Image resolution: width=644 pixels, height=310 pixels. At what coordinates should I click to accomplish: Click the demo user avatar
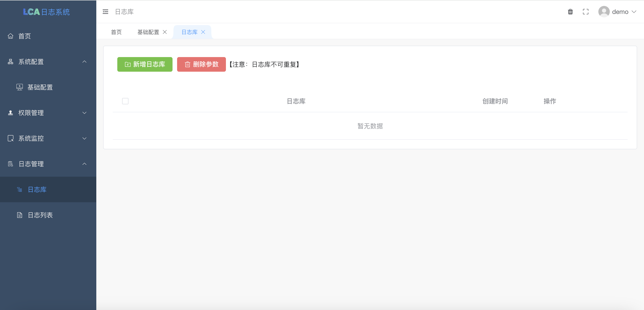tap(604, 12)
